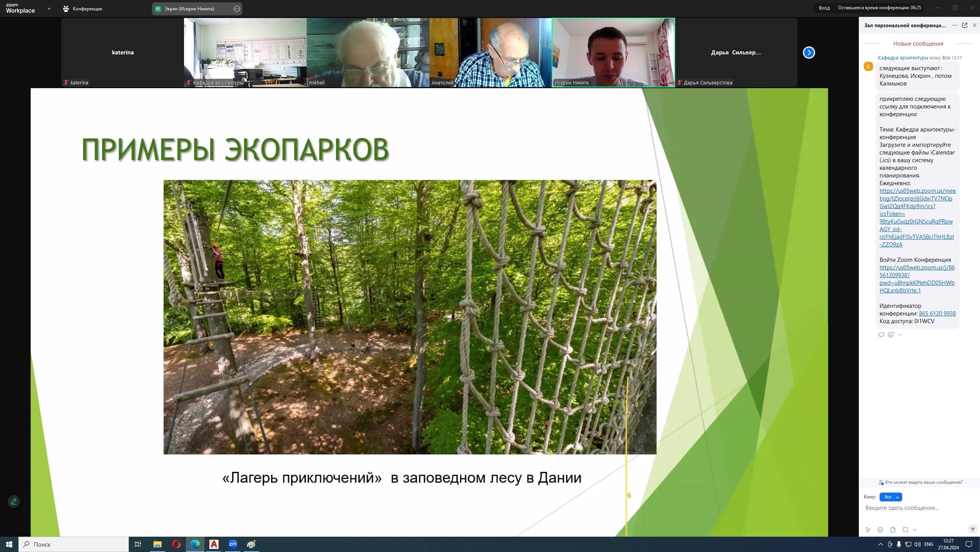Select the mikhail video tile
The height and width of the screenshot is (552, 980).
pyautogui.click(x=368, y=53)
